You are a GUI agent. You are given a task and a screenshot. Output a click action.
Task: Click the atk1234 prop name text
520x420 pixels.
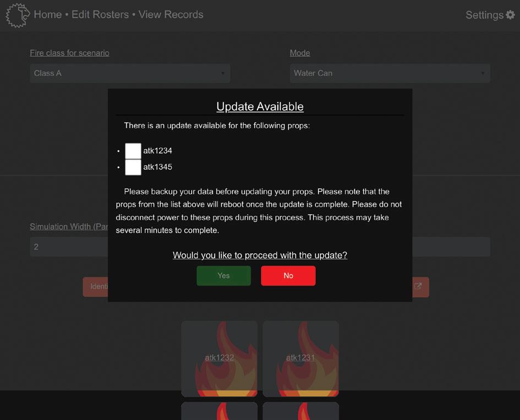pyautogui.click(x=157, y=151)
